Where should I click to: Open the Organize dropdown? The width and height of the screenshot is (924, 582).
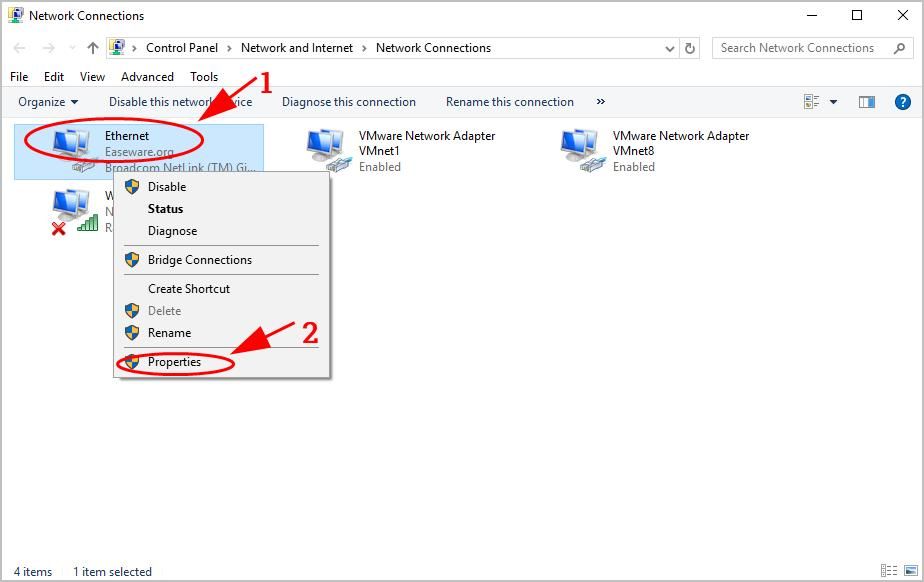click(47, 102)
